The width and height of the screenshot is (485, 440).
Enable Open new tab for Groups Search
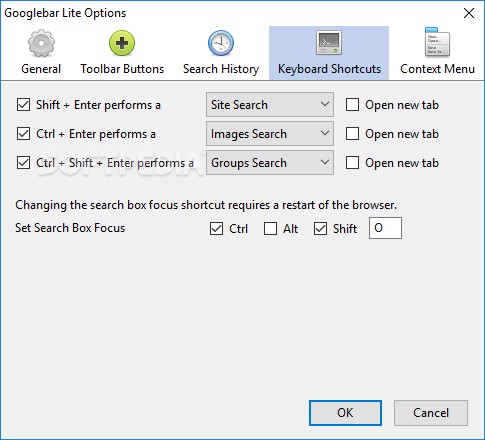[x=352, y=163]
